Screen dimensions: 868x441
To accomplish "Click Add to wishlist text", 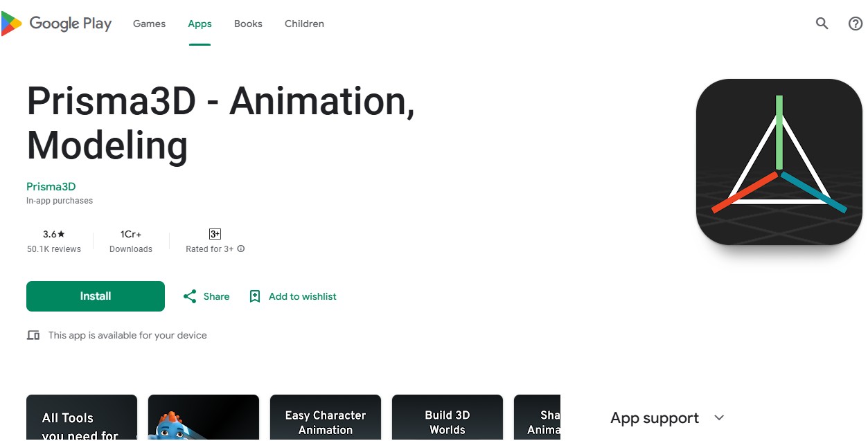I will pyautogui.click(x=302, y=296).
